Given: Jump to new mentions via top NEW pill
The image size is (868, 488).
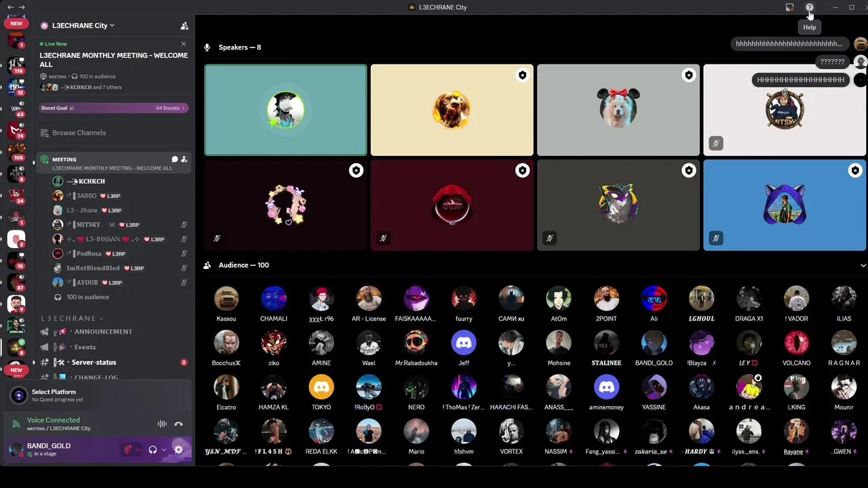Looking at the screenshot, I should click(16, 23).
